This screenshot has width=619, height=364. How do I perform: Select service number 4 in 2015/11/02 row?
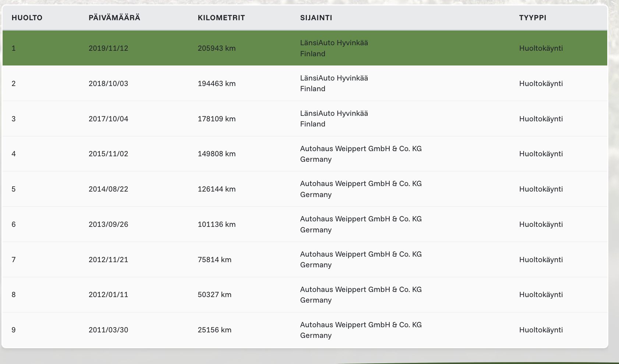click(14, 154)
